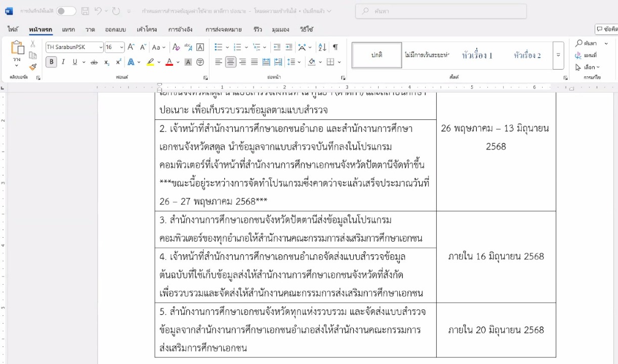This screenshot has height=364, width=618.
Task: Open the Quick Access Toolbar customize dropdown
Action: (129, 11)
